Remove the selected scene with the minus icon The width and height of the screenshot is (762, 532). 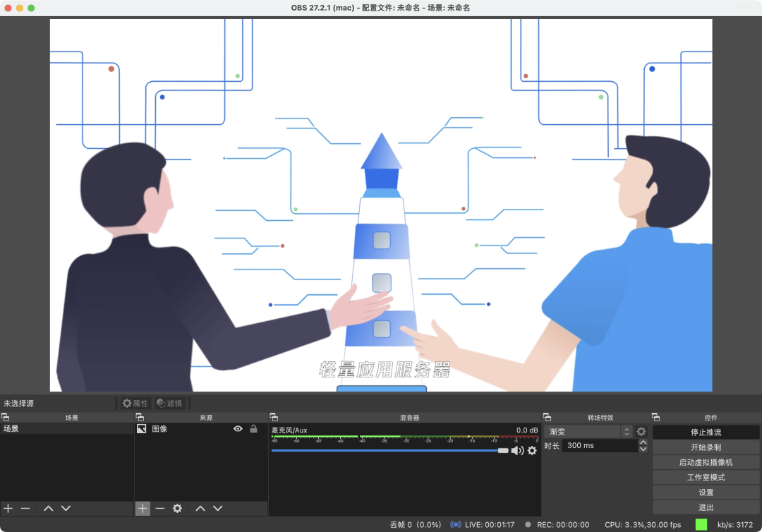[x=26, y=508]
